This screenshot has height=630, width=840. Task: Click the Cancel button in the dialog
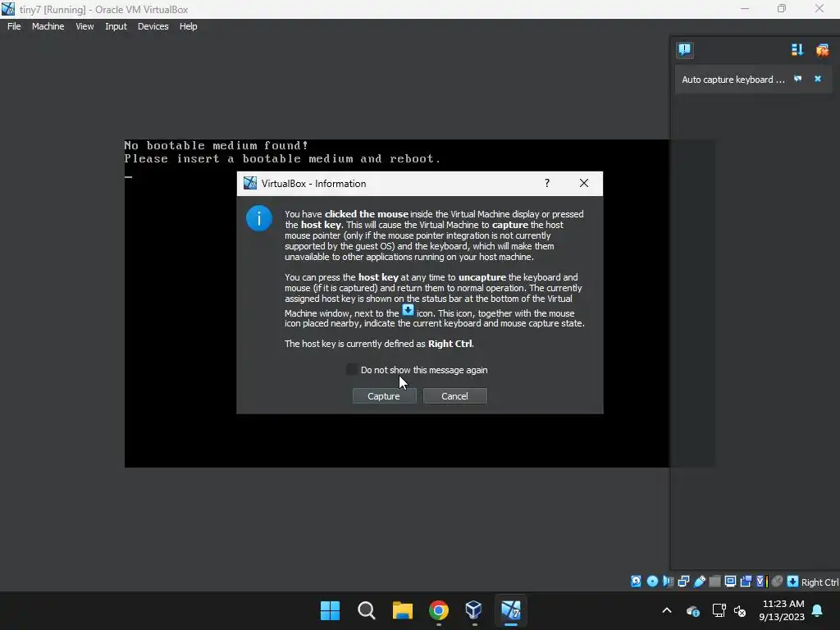(x=454, y=396)
